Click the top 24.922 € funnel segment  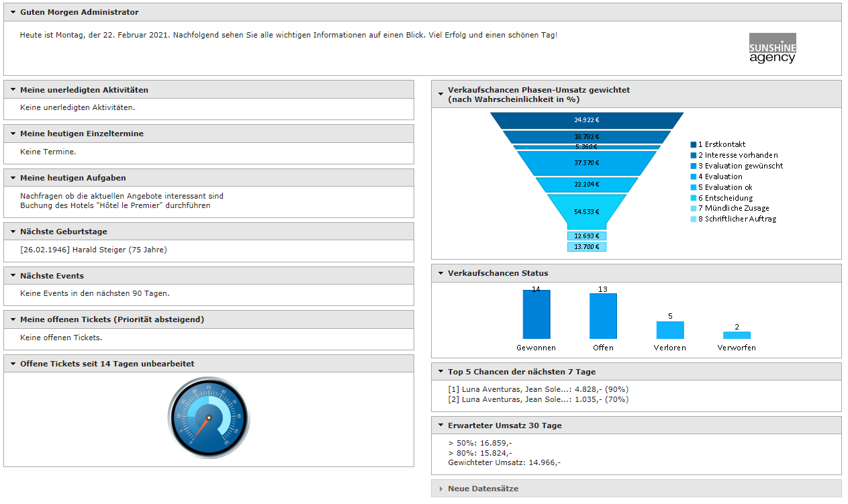pos(586,120)
